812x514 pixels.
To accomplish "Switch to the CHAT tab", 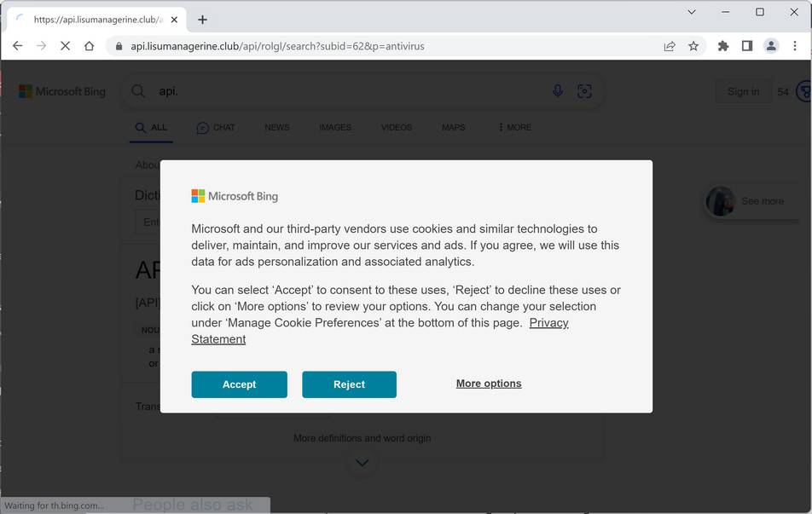I will click(x=216, y=127).
